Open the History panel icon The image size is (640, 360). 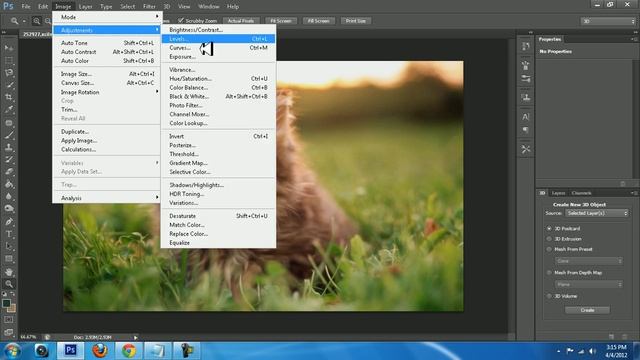tap(526, 46)
